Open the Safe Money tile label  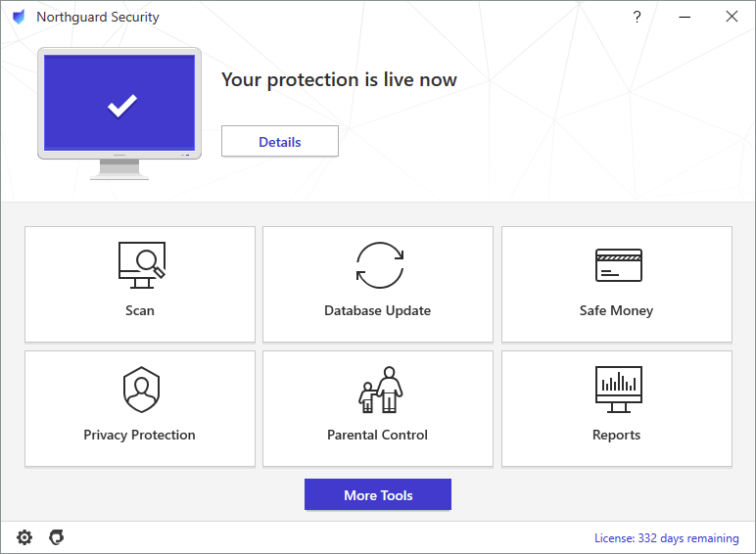(x=616, y=310)
